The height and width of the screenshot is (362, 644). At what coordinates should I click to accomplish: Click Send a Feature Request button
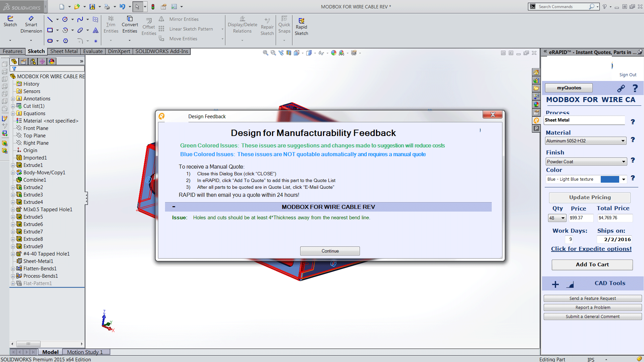click(x=593, y=299)
